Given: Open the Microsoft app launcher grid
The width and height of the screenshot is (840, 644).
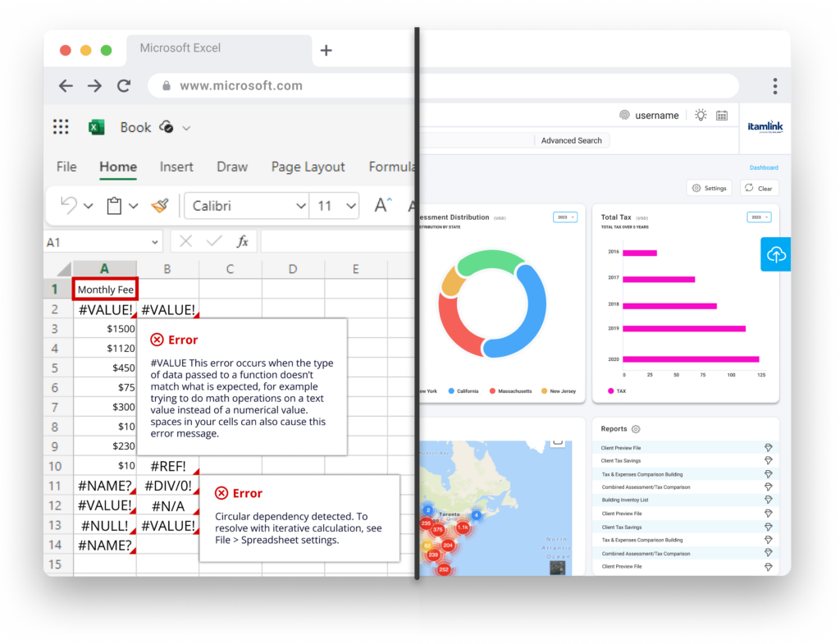Looking at the screenshot, I should coord(61,127).
